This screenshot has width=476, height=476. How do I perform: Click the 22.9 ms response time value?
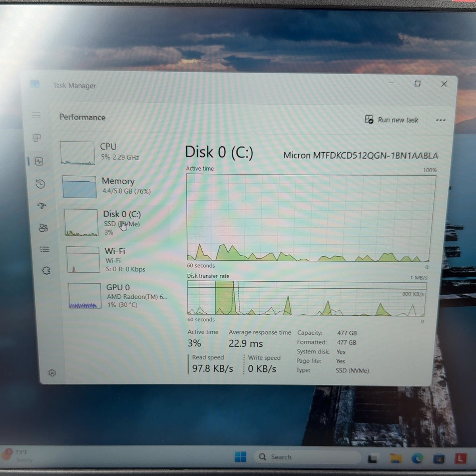pos(246,344)
